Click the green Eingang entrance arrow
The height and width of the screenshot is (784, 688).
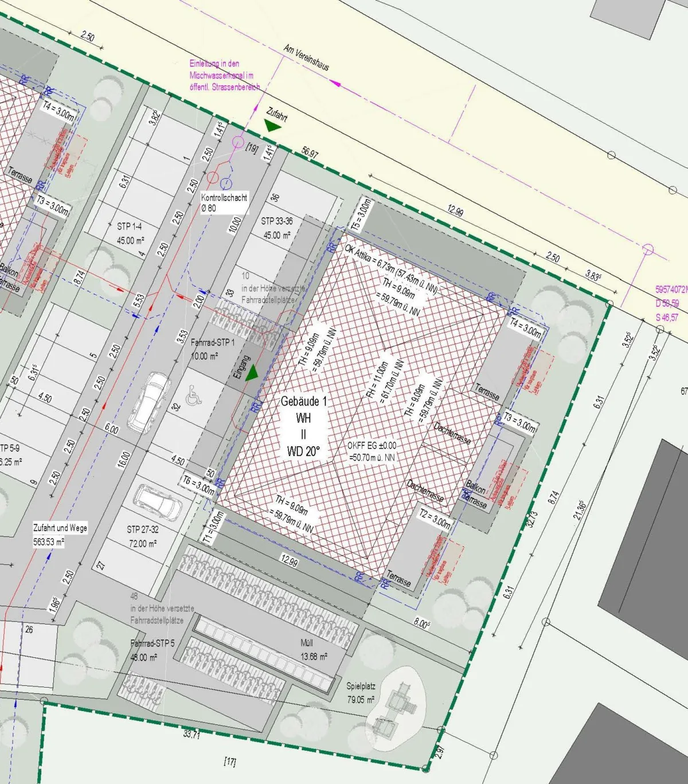coord(252,373)
